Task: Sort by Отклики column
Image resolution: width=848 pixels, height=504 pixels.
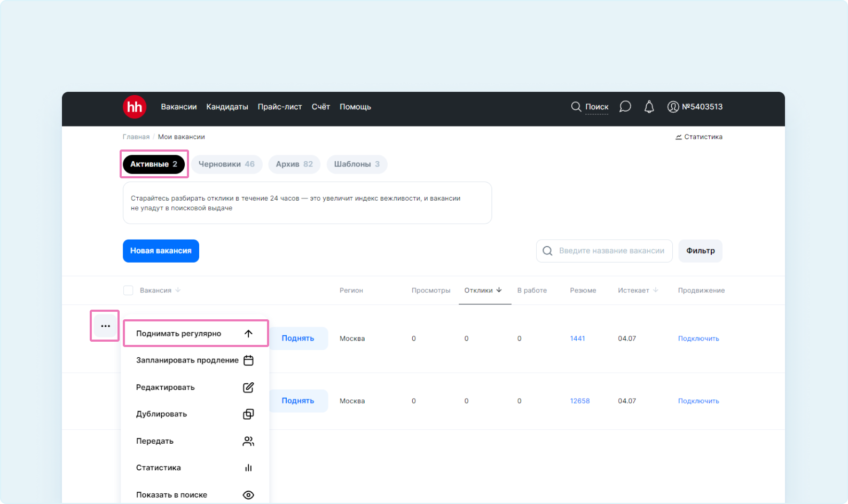Action: pyautogui.click(x=483, y=290)
